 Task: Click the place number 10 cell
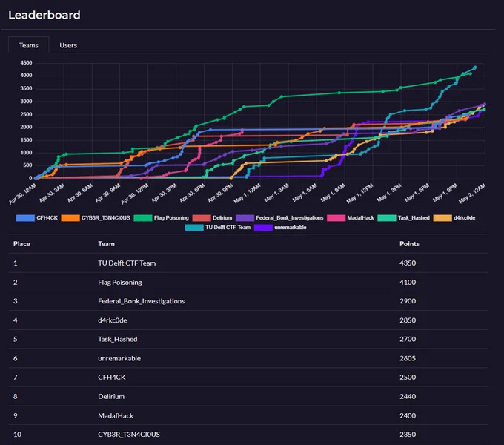tap(17, 435)
